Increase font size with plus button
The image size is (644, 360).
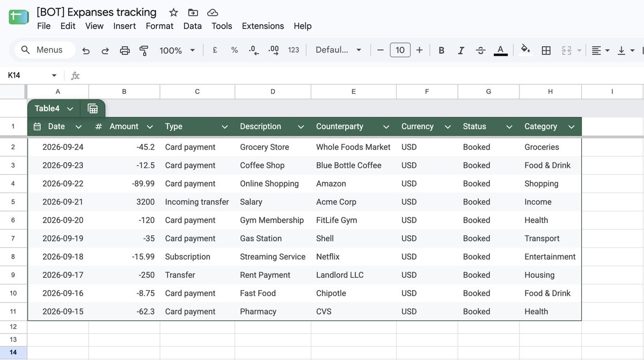(420, 50)
